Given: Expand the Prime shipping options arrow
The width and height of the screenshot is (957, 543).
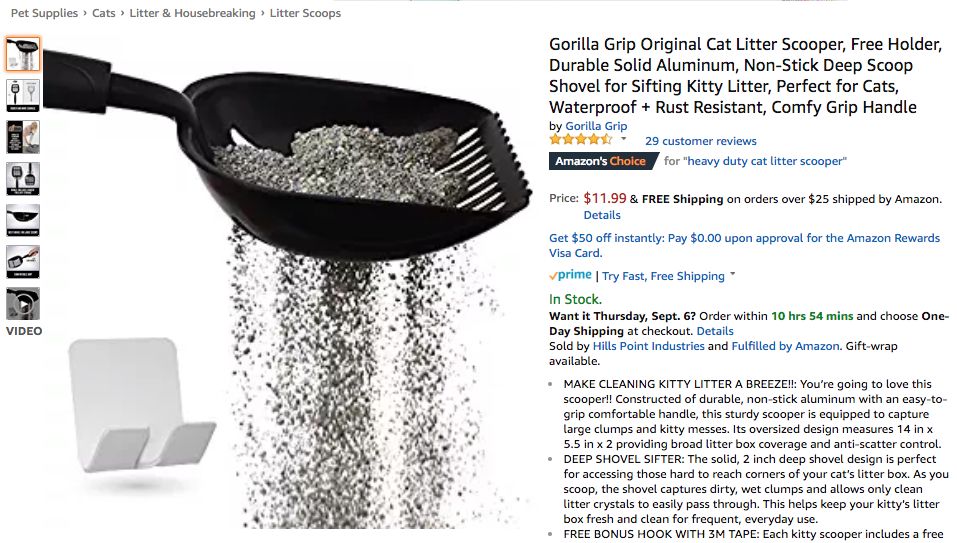Looking at the screenshot, I should pos(733,275).
